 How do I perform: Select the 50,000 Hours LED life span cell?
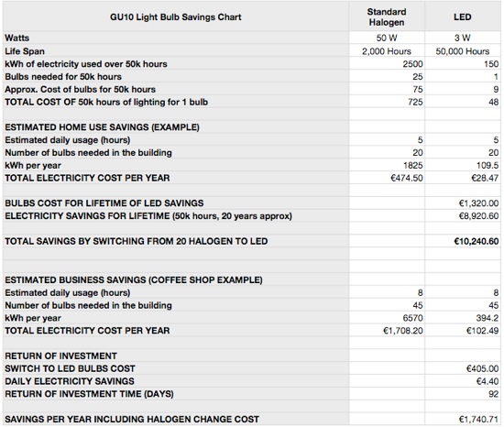(463, 51)
